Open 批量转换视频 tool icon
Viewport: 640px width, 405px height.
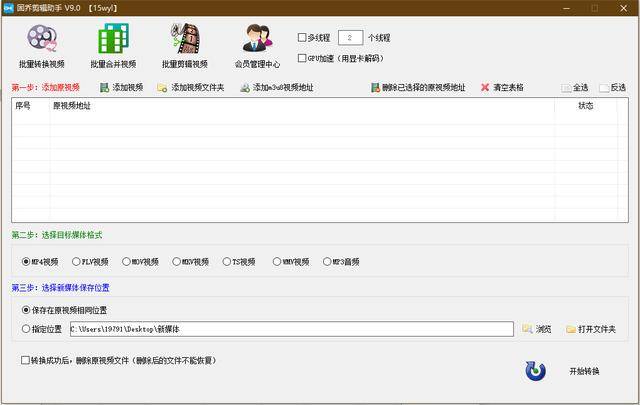point(41,40)
